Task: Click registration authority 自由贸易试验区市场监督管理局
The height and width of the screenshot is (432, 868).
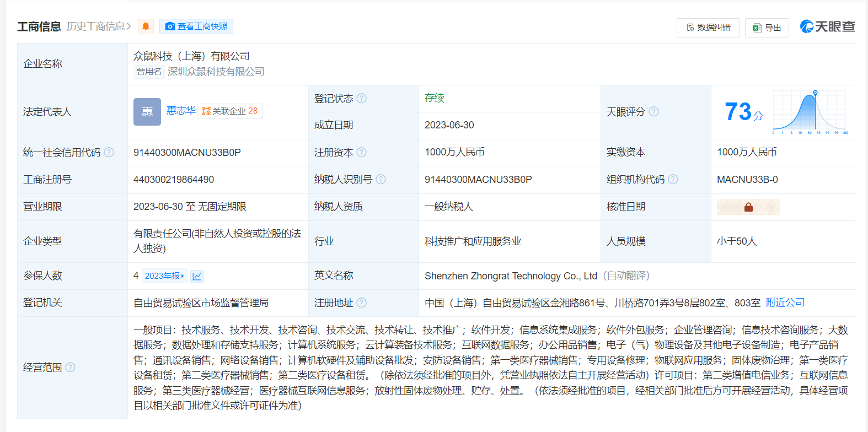Action: pos(201,303)
